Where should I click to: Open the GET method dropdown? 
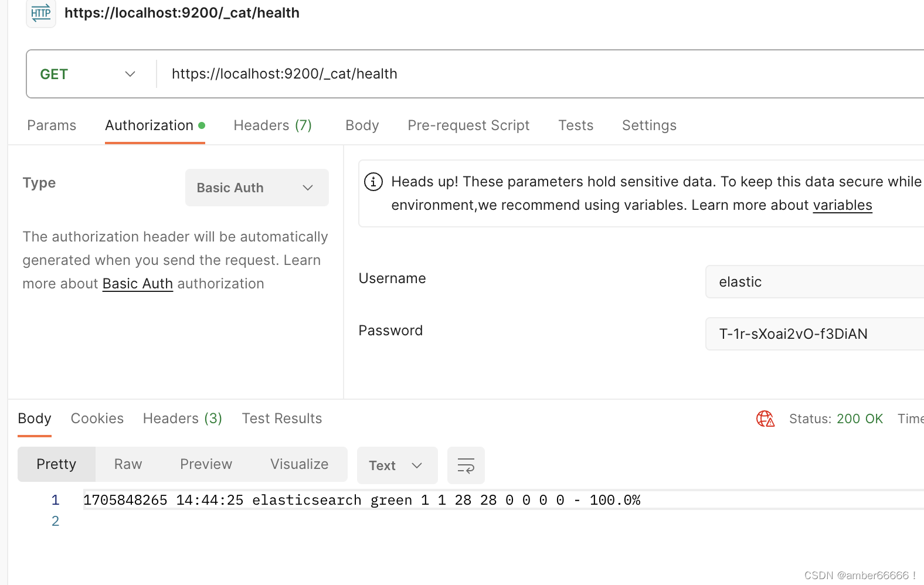tap(89, 74)
